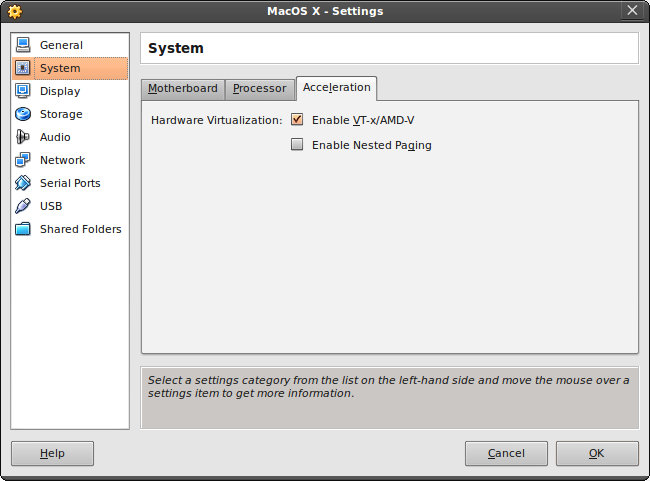Enable the Nested Paging checkbox
Screen dimensions: 650x481
pyautogui.click(x=297, y=145)
